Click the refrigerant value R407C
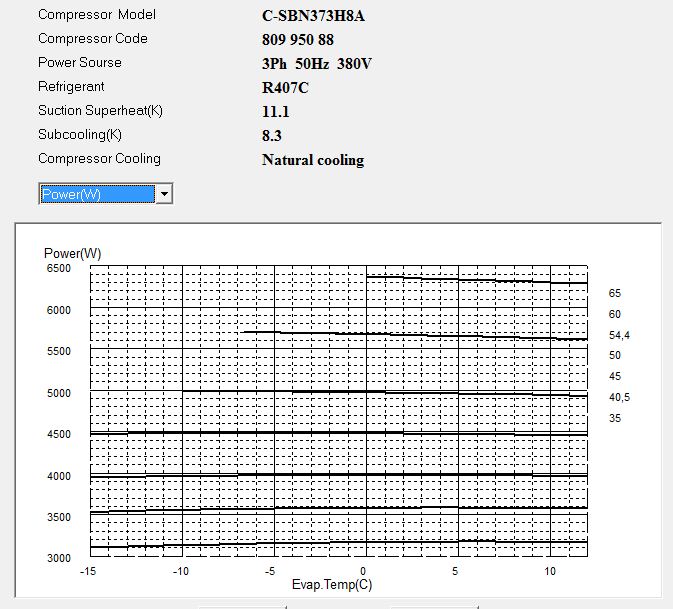Image resolution: width=673 pixels, height=609 pixels. coord(286,88)
